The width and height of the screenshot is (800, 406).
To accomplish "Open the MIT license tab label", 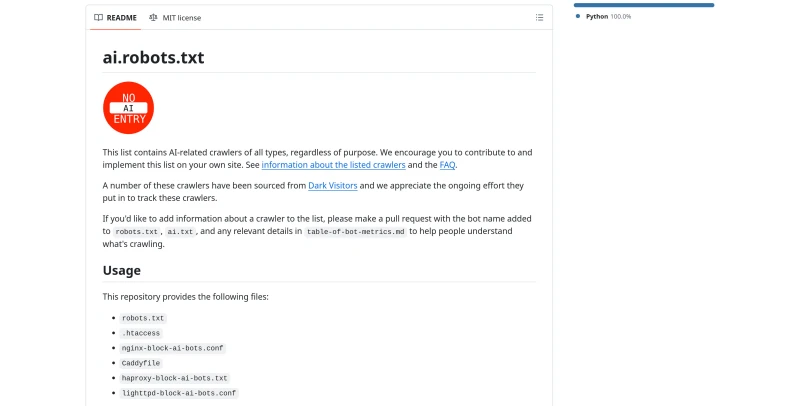I will click(x=182, y=17).
